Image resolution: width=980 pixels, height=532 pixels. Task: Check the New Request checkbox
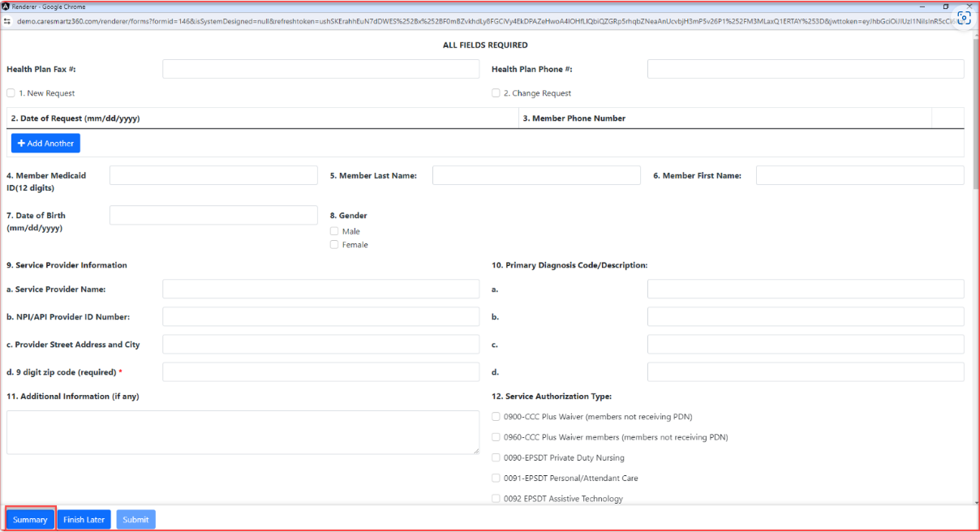(11, 93)
